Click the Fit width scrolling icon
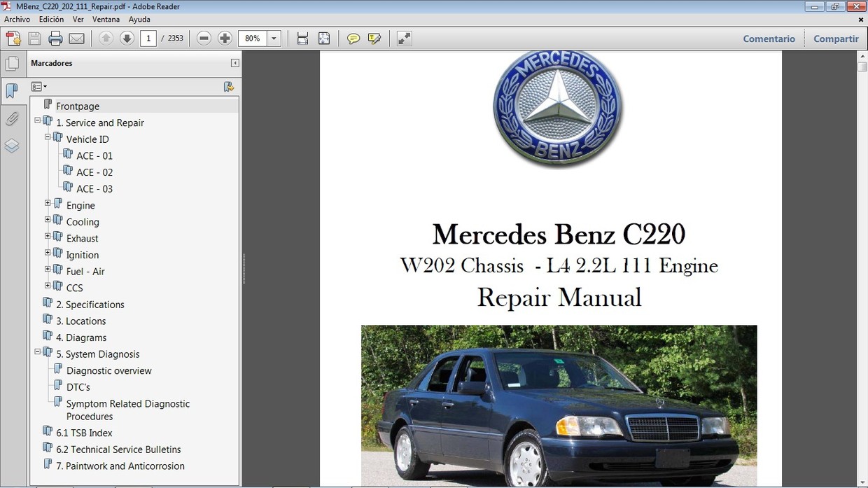868x488 pixels. [x=302, y=39]
